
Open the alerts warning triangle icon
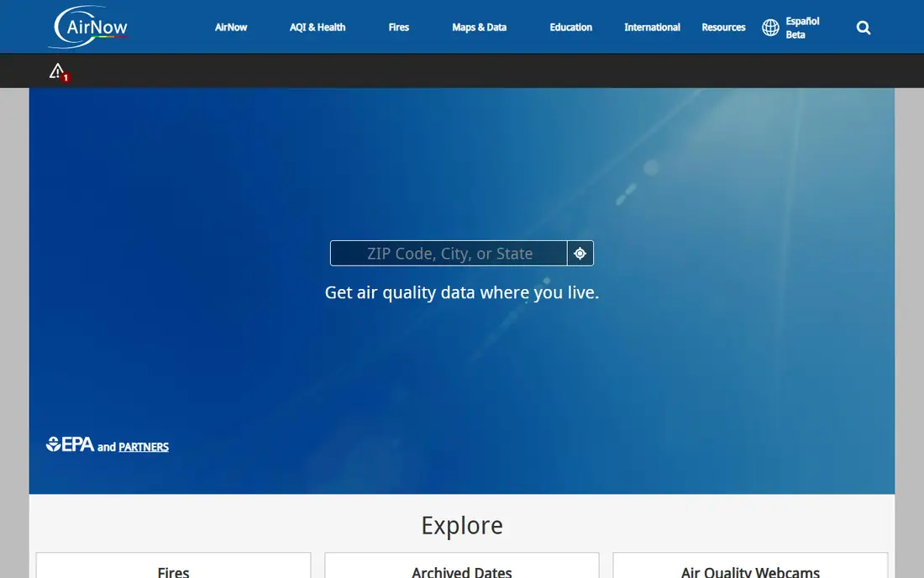pos(58,72)
